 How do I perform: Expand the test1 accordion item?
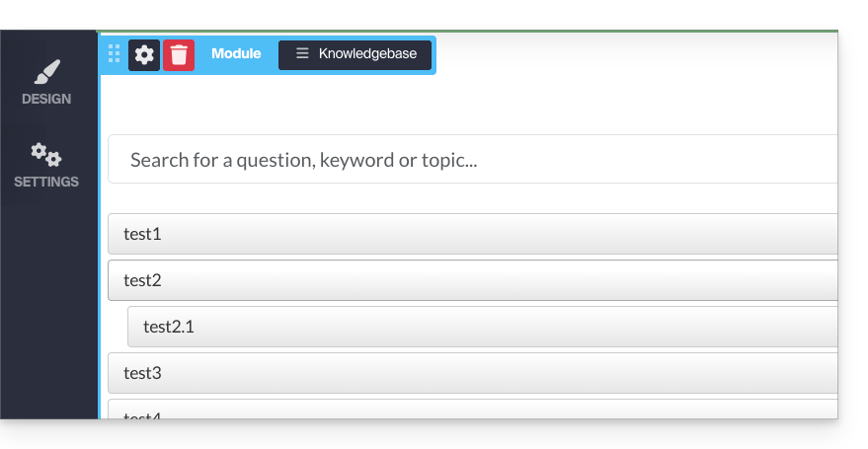tap(472, 234)
